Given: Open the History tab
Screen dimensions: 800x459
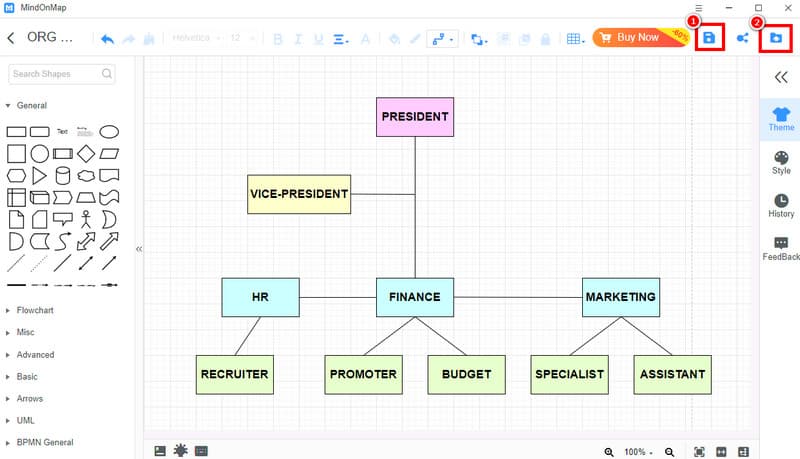Looking at the screenshot, I should [x=781, y=206].
